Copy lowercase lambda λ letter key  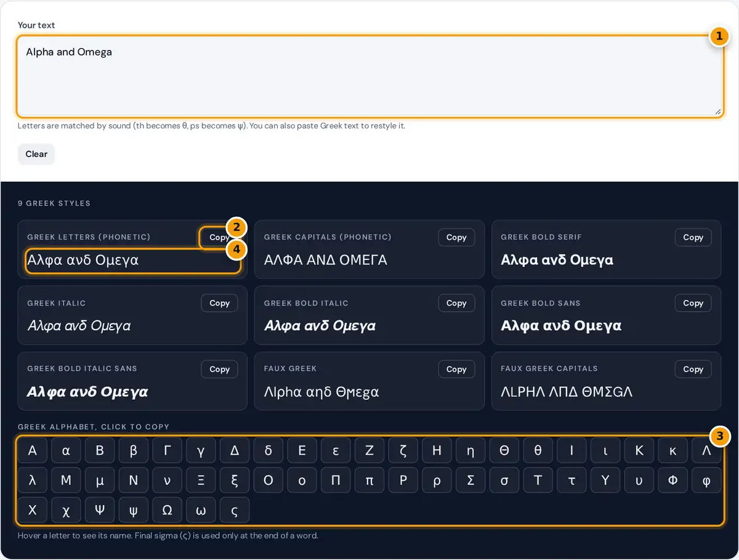pos(33,481)
